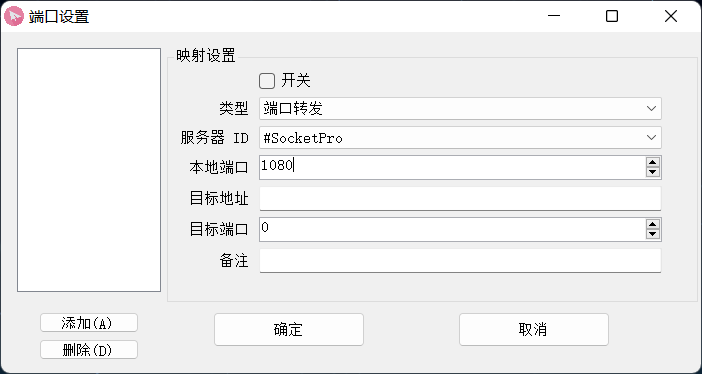Click the 类型 dropdown chevron arrow
Image resolution: width=702 pixels, height=374 pixels.
[x=651, y=108]
